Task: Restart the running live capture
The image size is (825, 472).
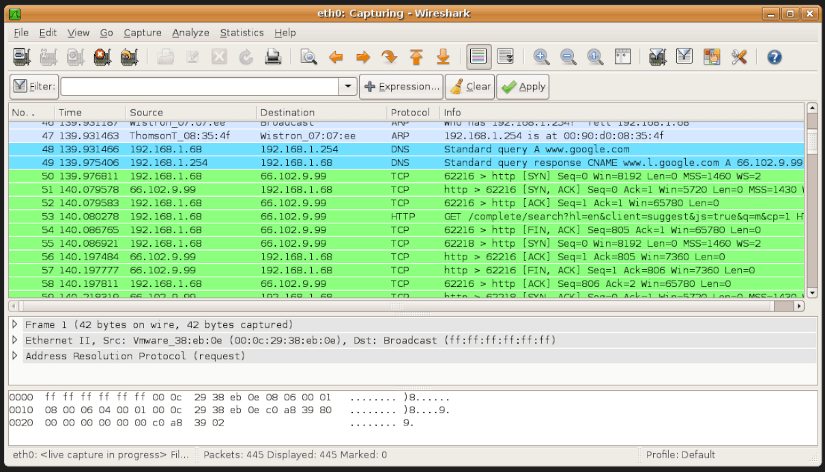Action: 129,57
